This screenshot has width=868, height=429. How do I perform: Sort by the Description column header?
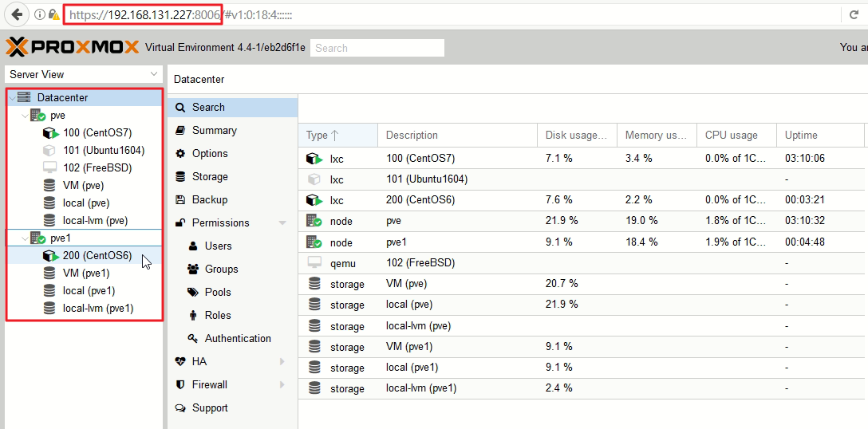coord(457,135)
